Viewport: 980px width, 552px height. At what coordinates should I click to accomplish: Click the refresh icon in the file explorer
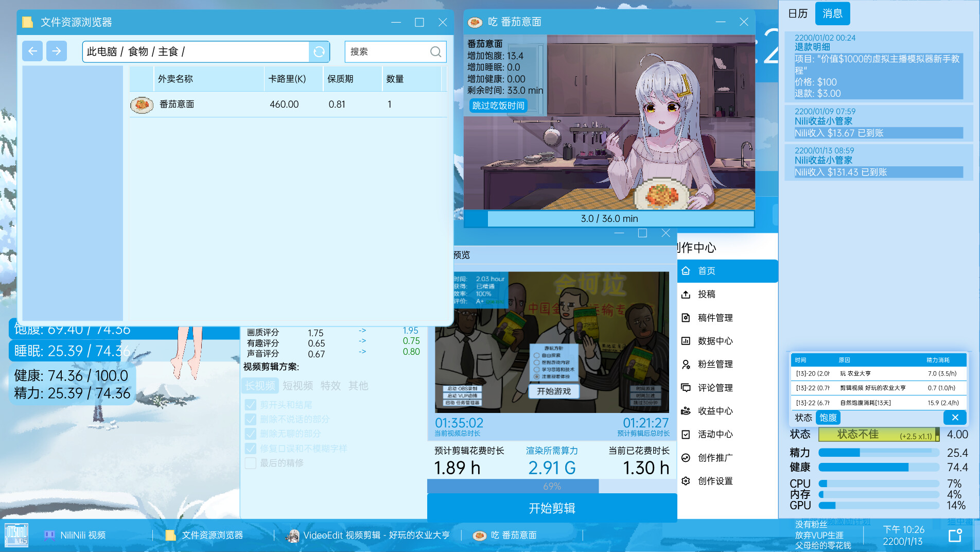click(x=319, y=51)
